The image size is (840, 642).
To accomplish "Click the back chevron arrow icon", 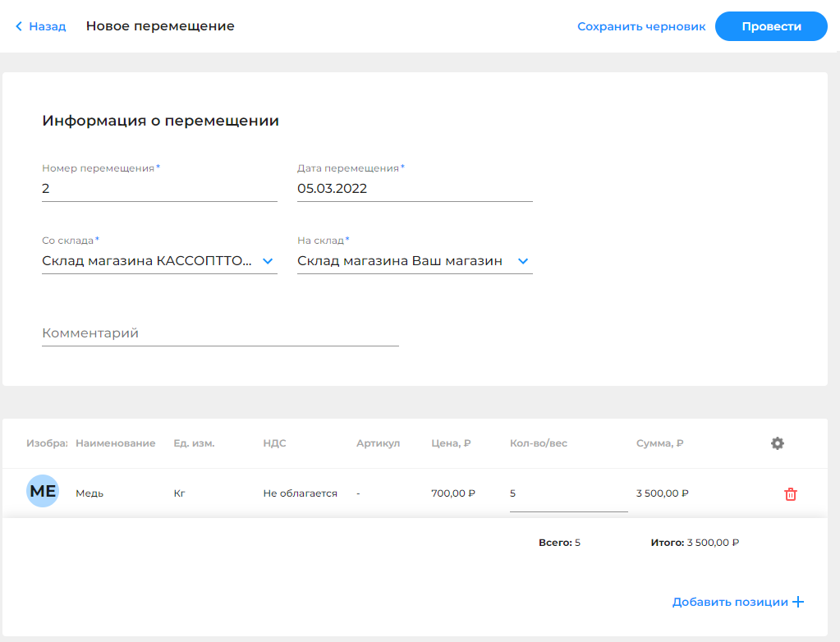I will (19, 26).
